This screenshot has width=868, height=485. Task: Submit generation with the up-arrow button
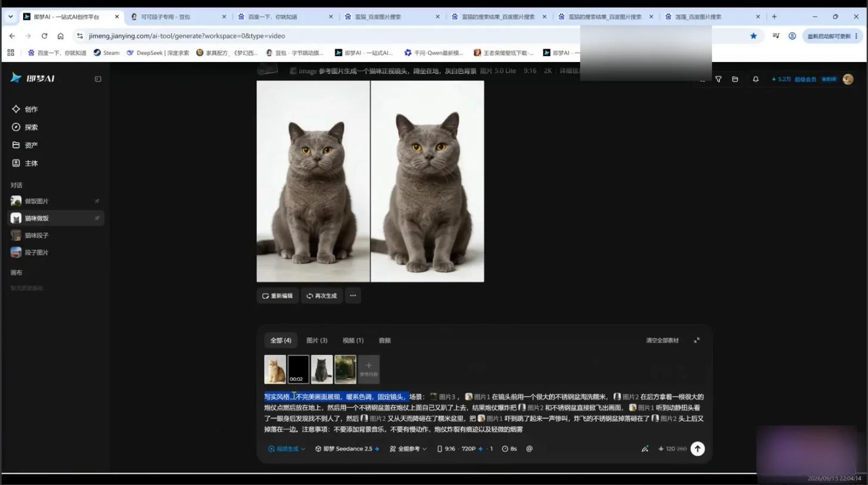tap(697, 449)
